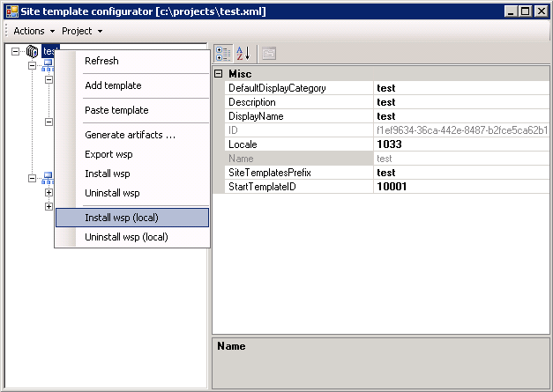Maximize the Site template configurator window
This screenshot has height=392, width=553.
[525, 11]
